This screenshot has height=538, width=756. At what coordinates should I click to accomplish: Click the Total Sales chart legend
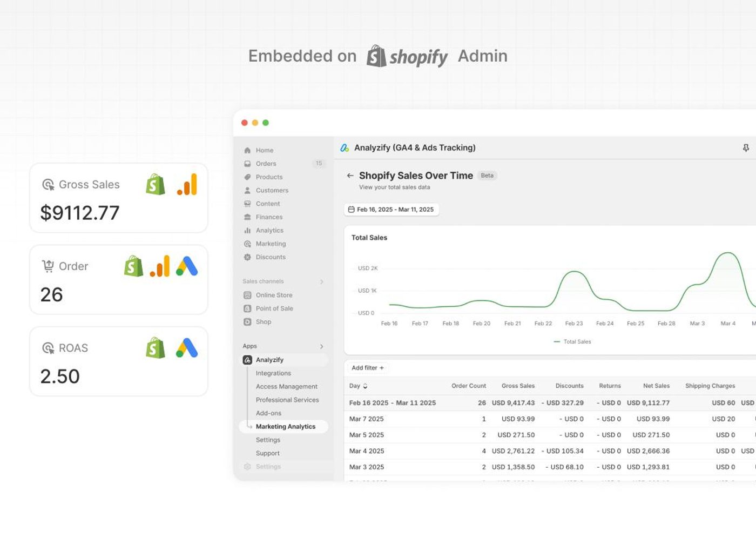pyautogui.click(x=572, y=342)
